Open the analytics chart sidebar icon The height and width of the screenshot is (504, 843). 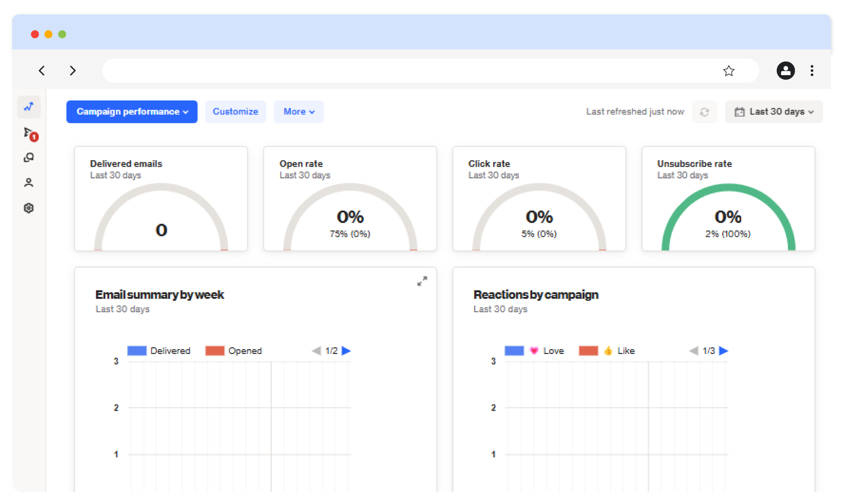coord(29,107)
